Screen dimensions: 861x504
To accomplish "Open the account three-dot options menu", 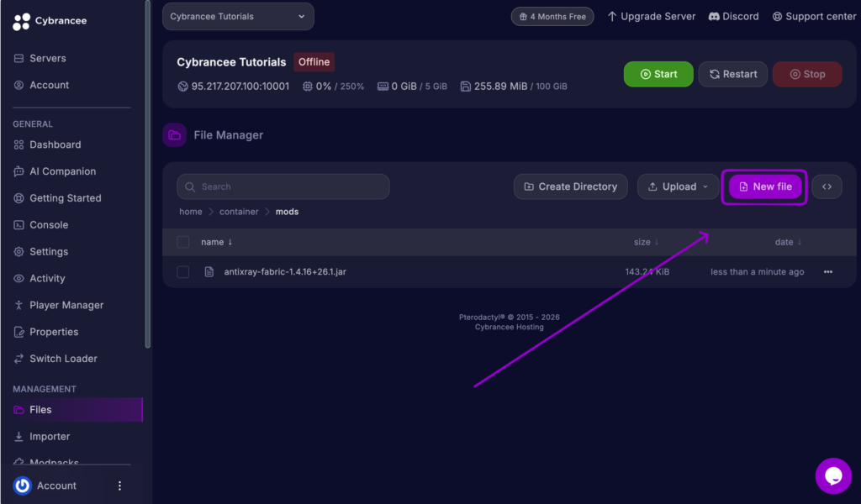I will click(119, 486).
